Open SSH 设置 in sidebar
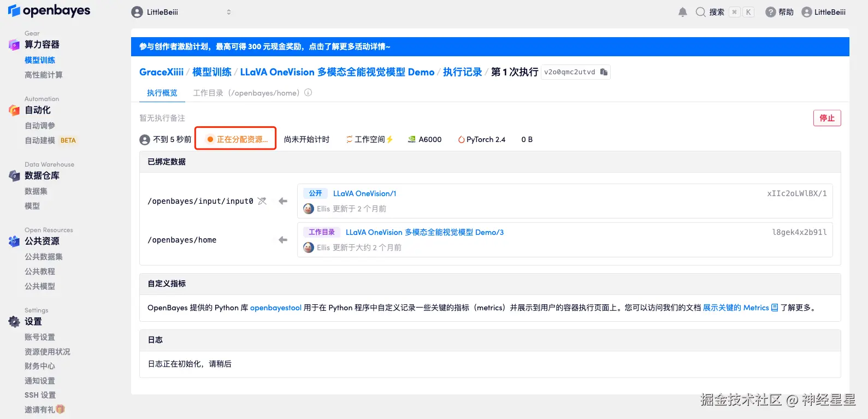 [x=40, y=395]
